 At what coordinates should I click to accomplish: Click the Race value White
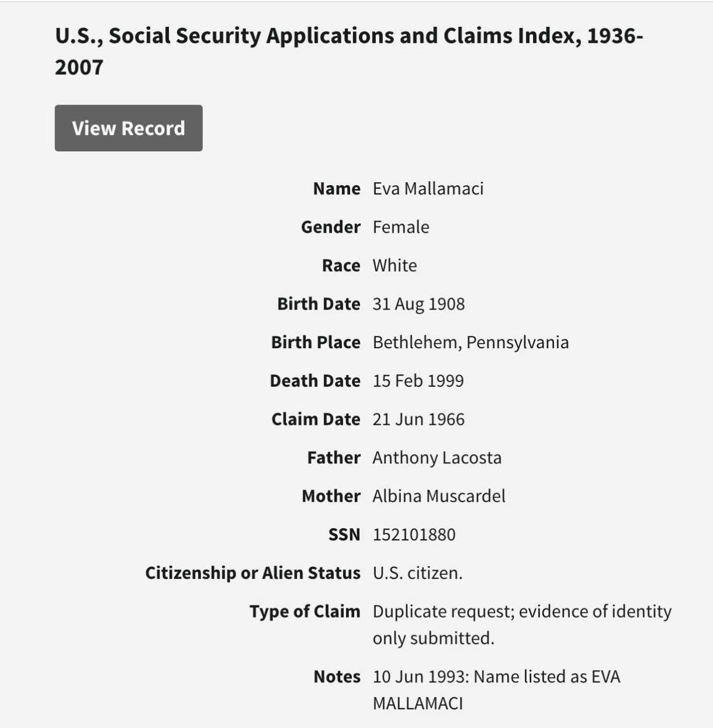(x=394, y=266)
